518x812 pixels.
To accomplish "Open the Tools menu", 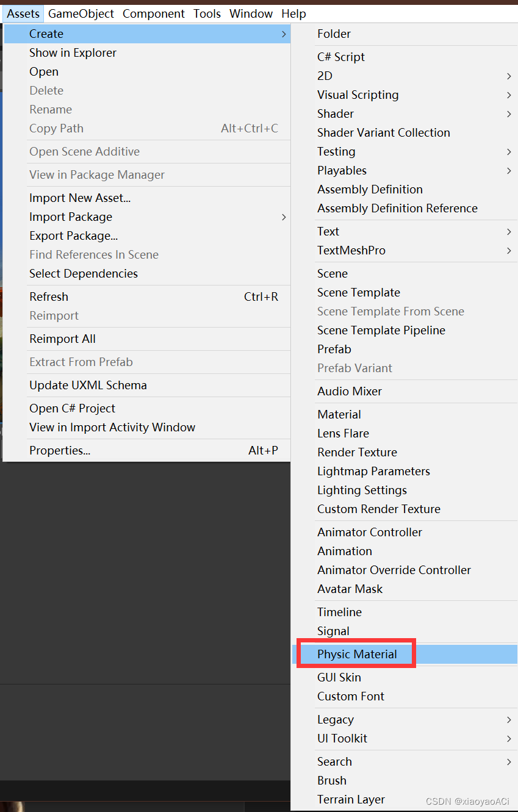I will tap(207, 13).
